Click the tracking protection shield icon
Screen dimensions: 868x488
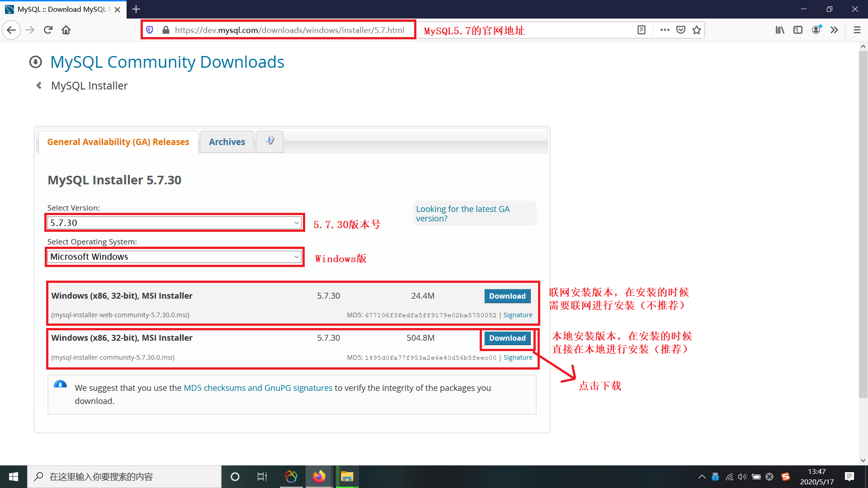[x=150, y=30]
